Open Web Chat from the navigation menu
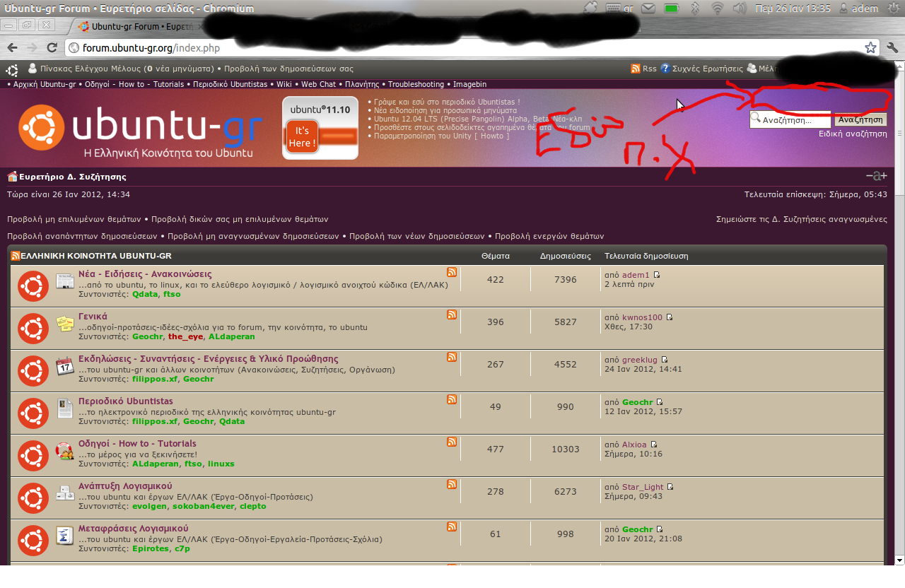Image resolution: width=905 pixels, height=588 pixels. tap(318, 84)
